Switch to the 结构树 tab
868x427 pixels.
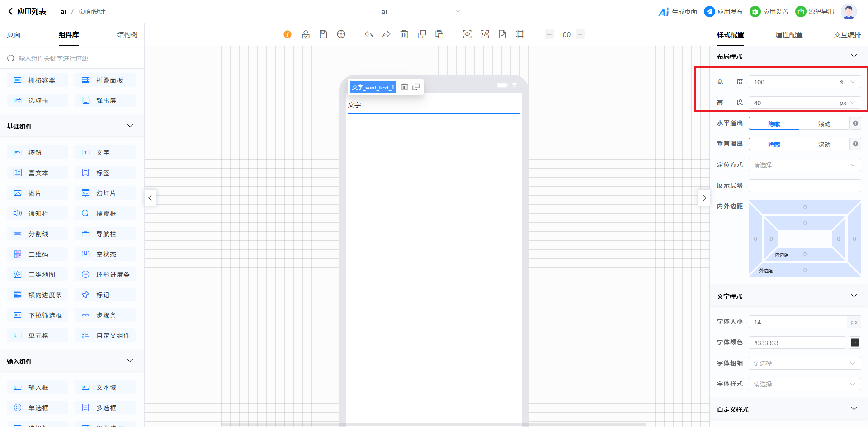coord(127,35)
